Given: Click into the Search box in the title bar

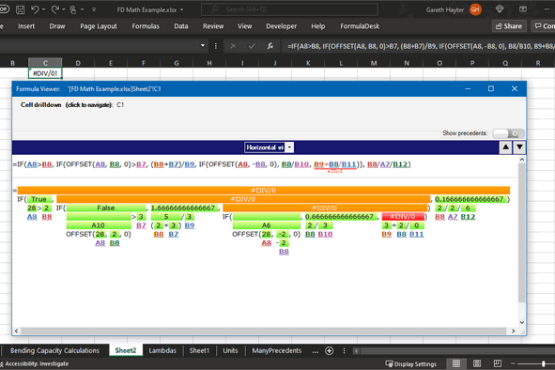Looking at the screenshot, I should pos(289,10).
